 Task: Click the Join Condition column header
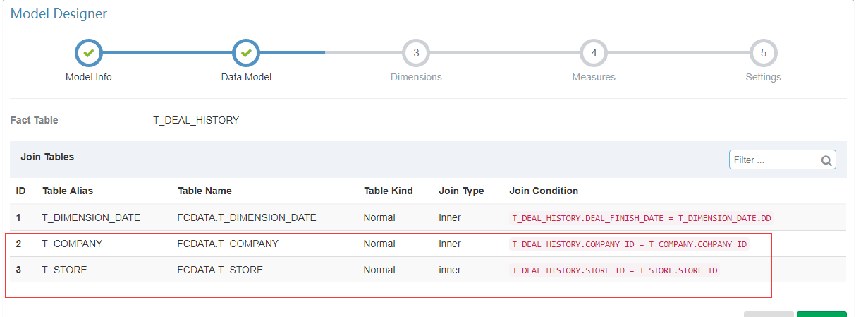(x=544, y=191)
